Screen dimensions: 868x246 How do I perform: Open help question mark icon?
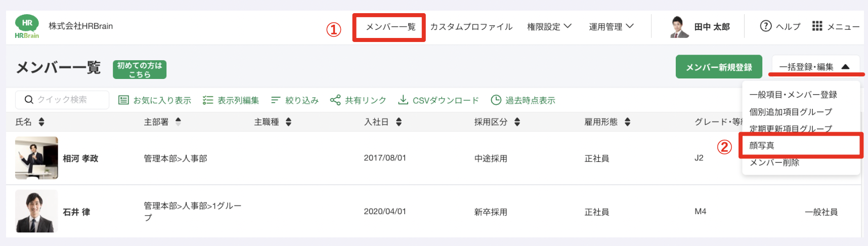click(x=765, y=26)
